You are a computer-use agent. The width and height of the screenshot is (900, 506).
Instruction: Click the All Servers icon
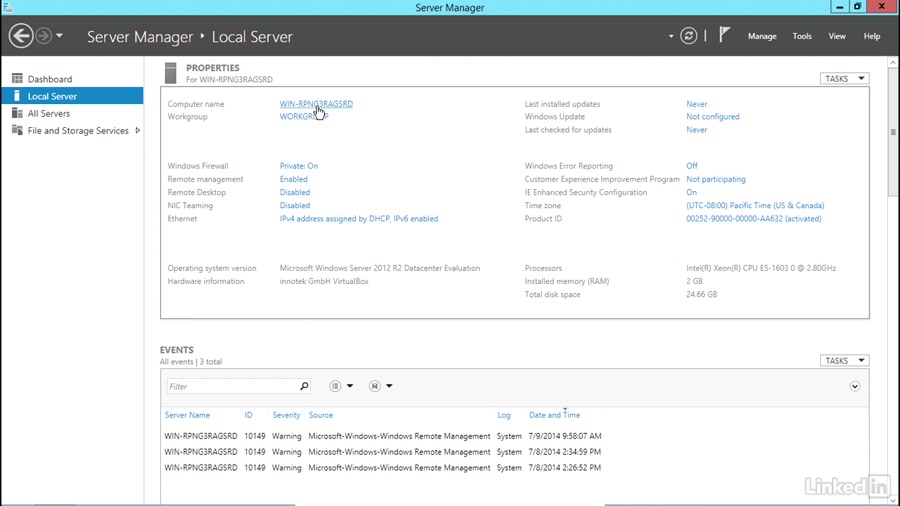point(17,113)
